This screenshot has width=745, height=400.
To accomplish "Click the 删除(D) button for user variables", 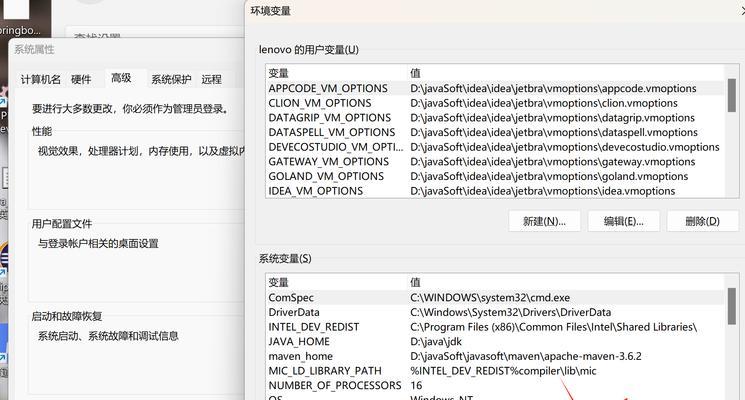I will coord(702,221).
